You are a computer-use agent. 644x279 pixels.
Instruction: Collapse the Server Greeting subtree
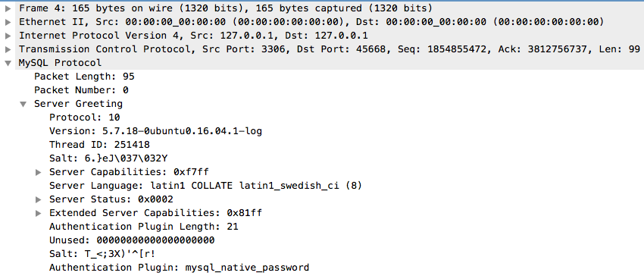click(x=23, y=104)
